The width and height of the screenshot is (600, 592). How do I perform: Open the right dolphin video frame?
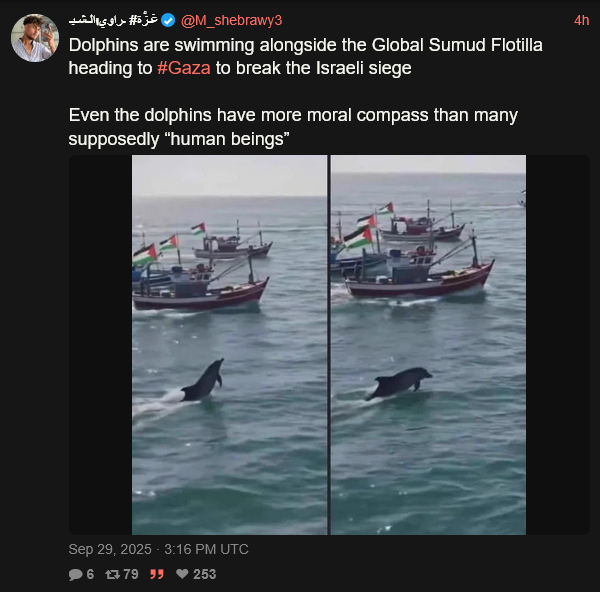428,345
